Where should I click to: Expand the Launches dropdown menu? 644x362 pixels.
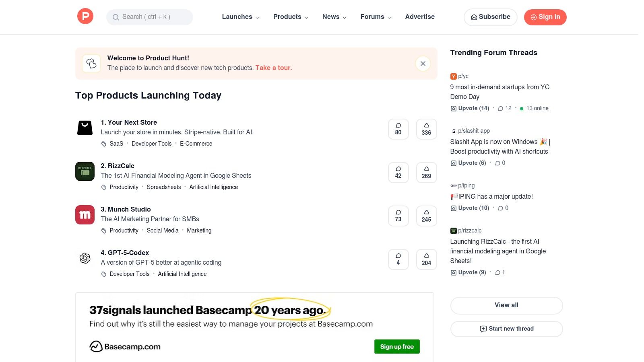coord(240,17)
